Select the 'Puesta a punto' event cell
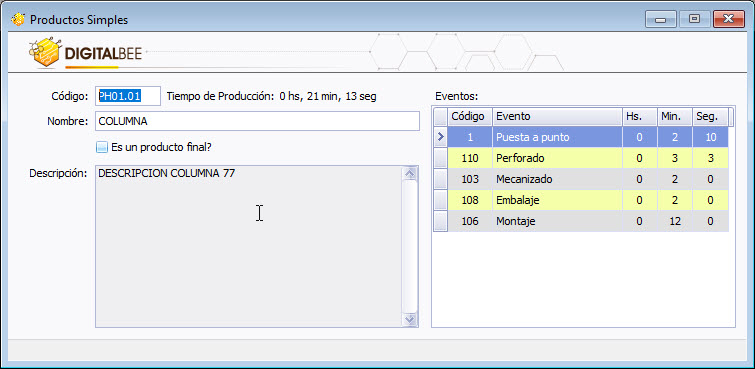 (557, 137)
